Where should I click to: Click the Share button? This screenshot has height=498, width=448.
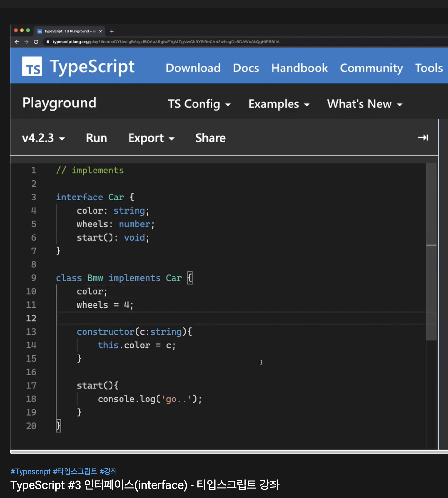[x=211, y=138]
